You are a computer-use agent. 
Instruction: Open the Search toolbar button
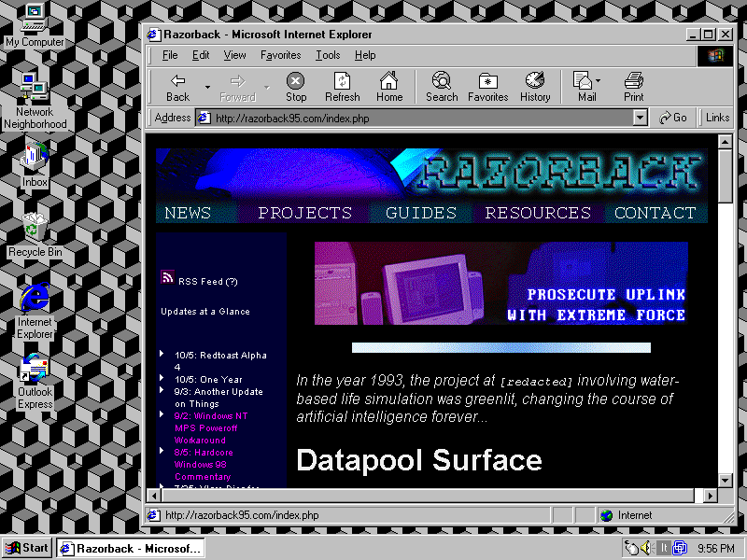442,87
